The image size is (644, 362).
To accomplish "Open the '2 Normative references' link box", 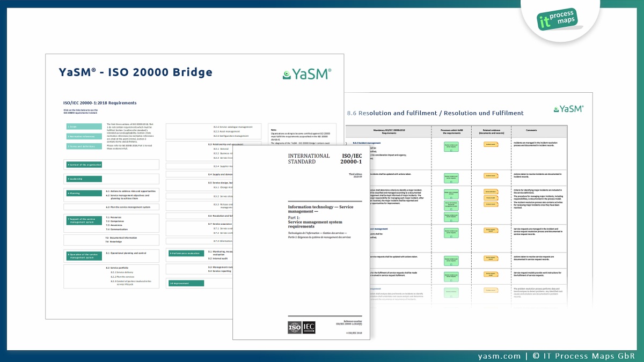I will [x=84, y=136].
